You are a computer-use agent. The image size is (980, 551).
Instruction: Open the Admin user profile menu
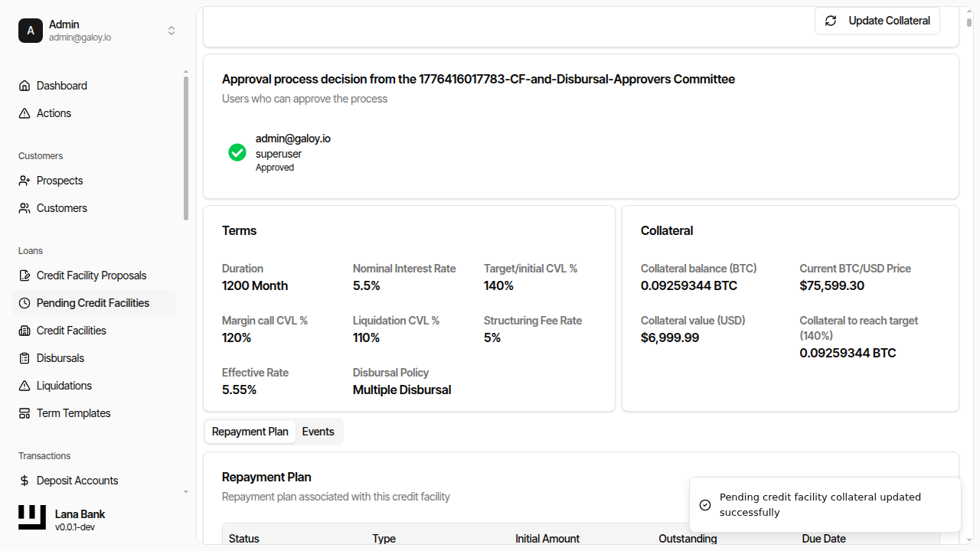click(80, 31)
